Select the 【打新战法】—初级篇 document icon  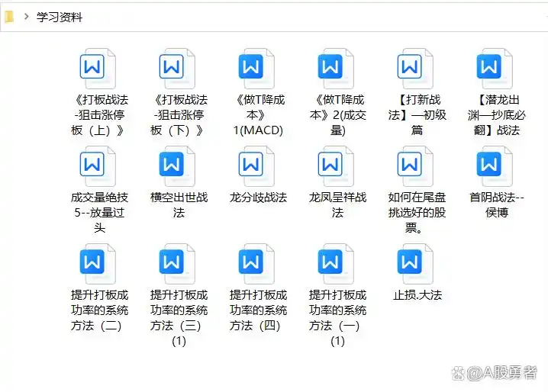coord(415,69)
